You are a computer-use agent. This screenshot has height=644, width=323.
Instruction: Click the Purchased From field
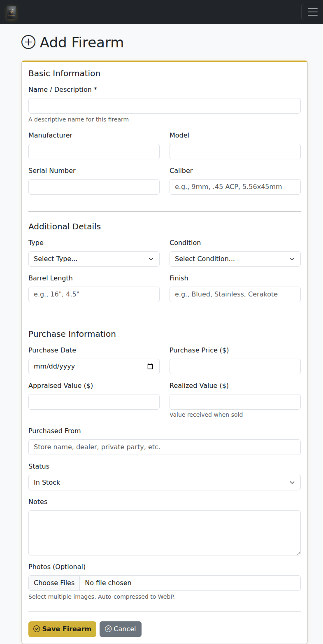[x=164, y=447]
